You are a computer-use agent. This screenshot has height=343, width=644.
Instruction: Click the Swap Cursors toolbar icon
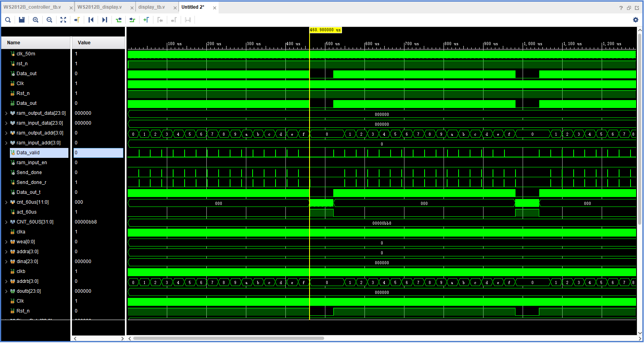(x=188, y=20)
